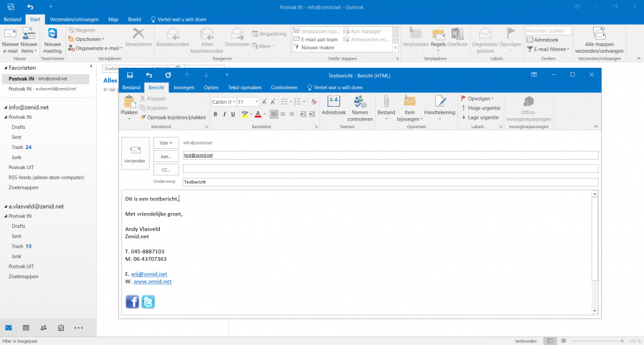This screenshot has height=345, width=644.
Task: Open the Van sender dropdown
Action: click(166, 143)
